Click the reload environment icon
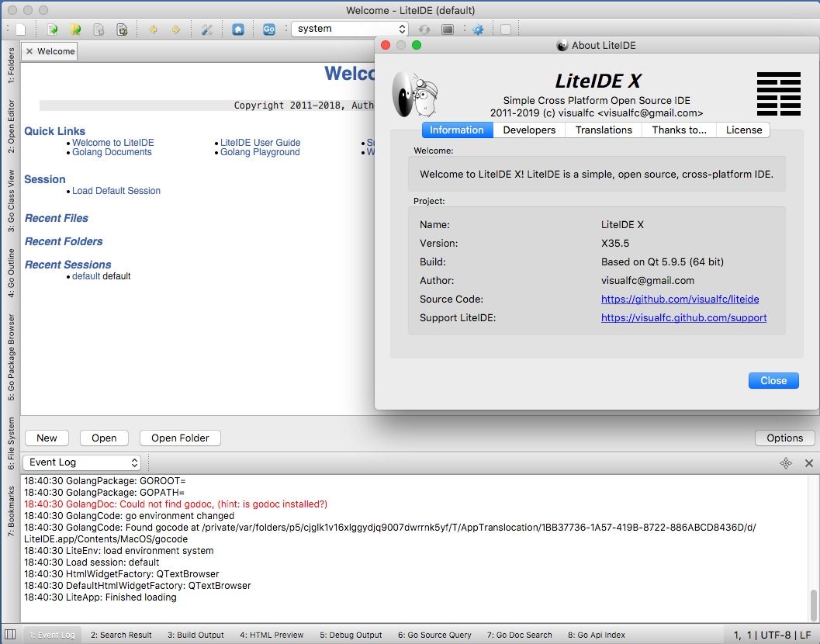This screenshot has width=820, height=644. pos(424,29)
